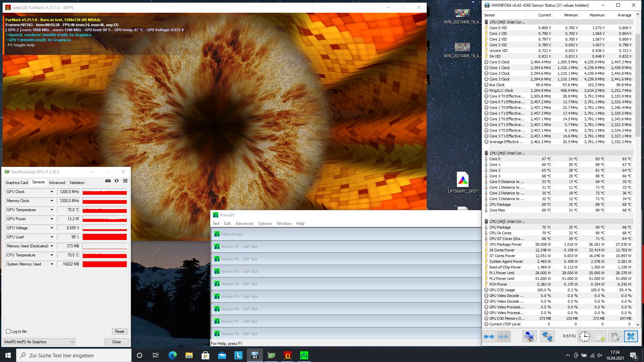
Task: Open the GPU-Z hamburger menu
Action: [125, 181]
